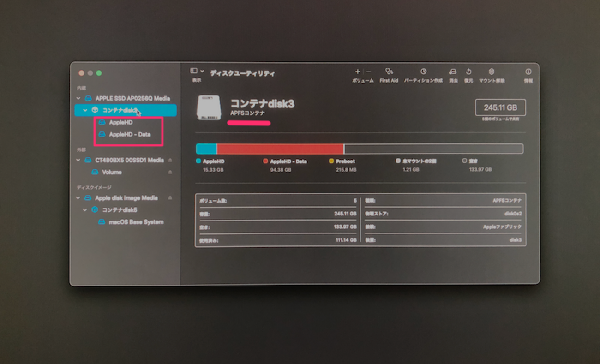
Task: Collapse the コンテナdisk3 chevron in sidebar
Action: [85, 110]
